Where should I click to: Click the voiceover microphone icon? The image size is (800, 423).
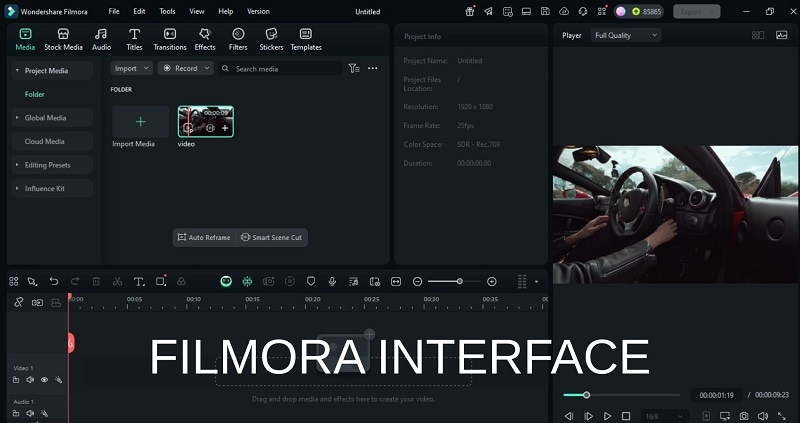[332, 281]
